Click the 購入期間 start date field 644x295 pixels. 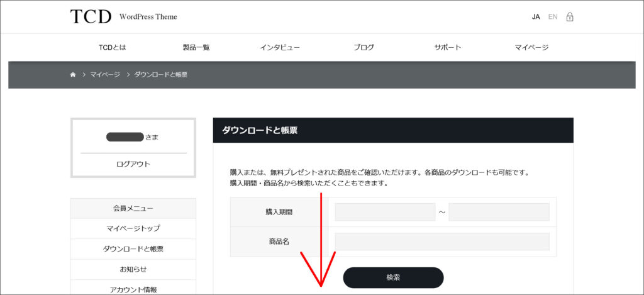click(385, 212)
